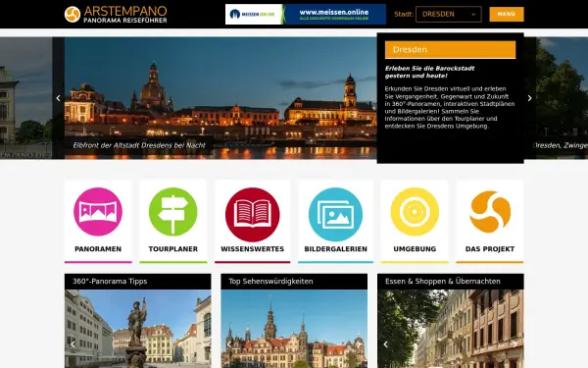
Task: Click the DAS PROJEKT label
Action: click(490, 249)
